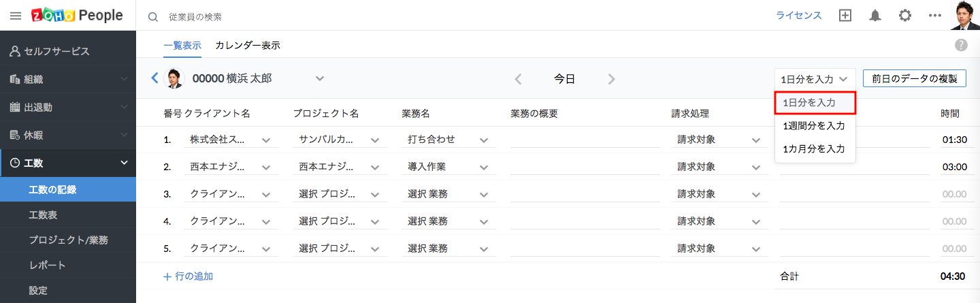Click the 行の追加 link

click(189, 276)
